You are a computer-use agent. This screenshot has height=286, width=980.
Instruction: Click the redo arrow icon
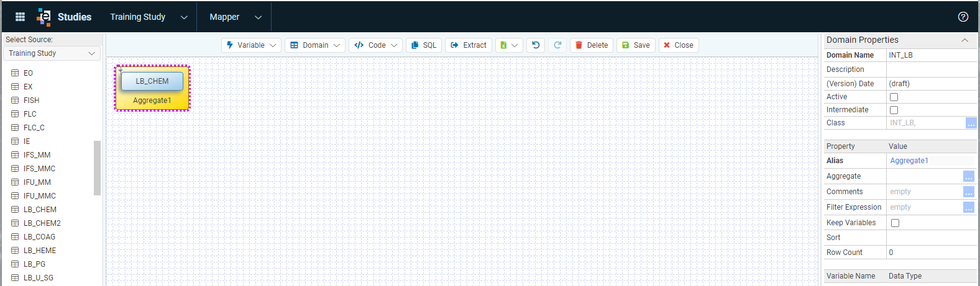[x=557, y=45]
